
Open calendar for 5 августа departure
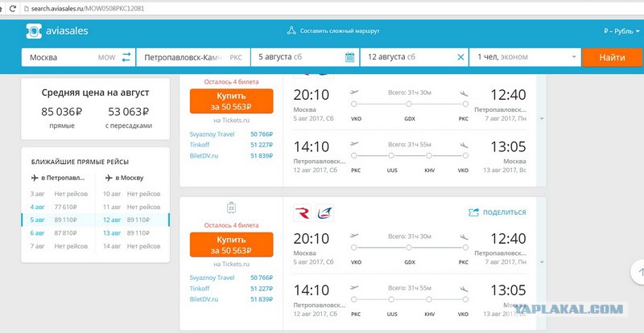coord(350,57)
